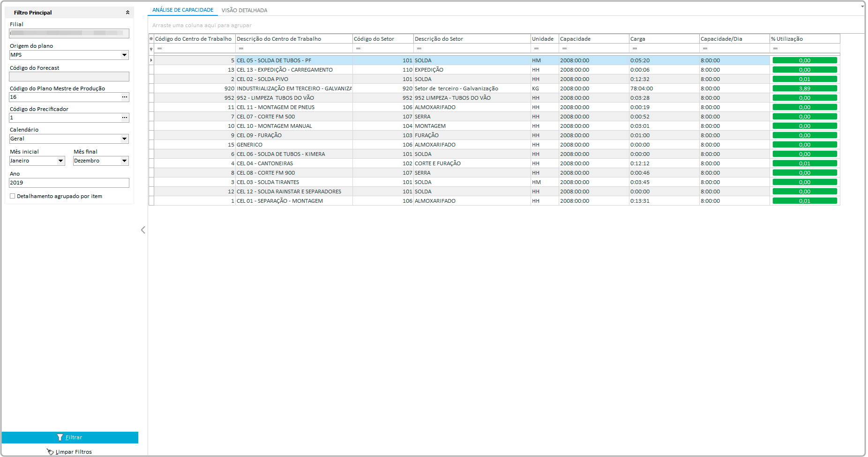
Task: Open filter operator for Descrição do Setor column
Action: click(x=419, y=49)
